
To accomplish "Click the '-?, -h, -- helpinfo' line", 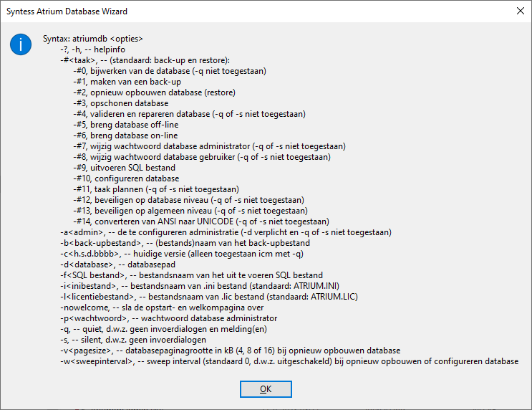I will coord(92,49).
